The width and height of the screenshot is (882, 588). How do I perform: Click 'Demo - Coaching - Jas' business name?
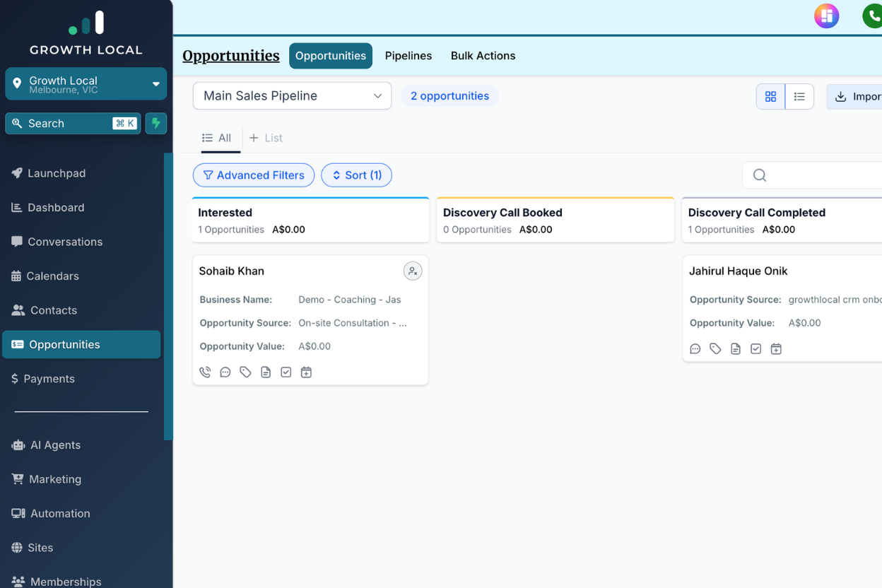[x=350, y=300]
